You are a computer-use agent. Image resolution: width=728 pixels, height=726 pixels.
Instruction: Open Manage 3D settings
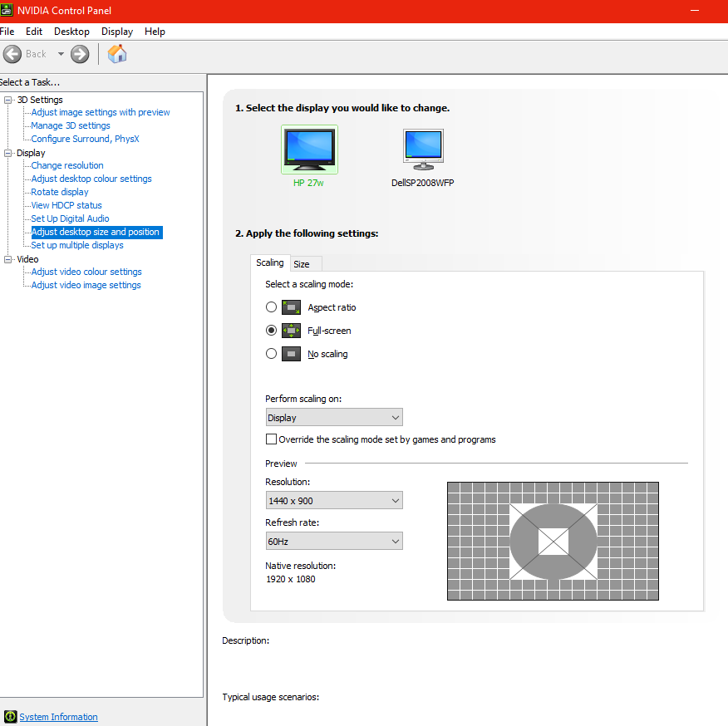[71, 125]
